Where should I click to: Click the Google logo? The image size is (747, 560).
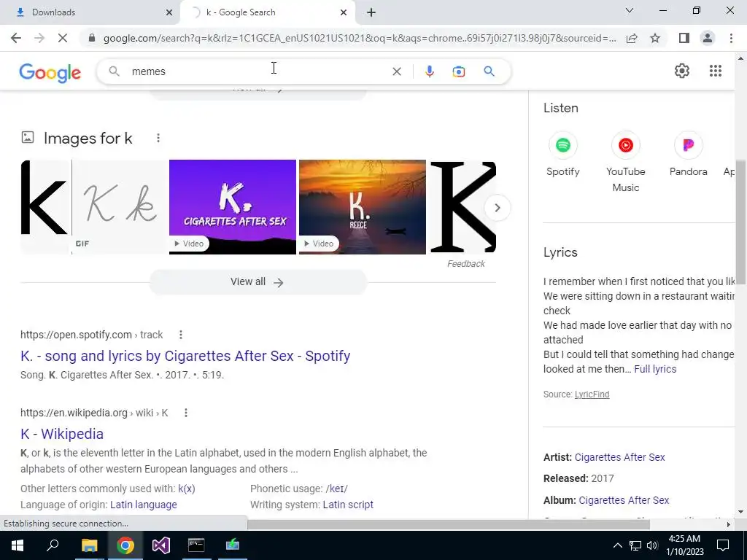pos(50,72)
